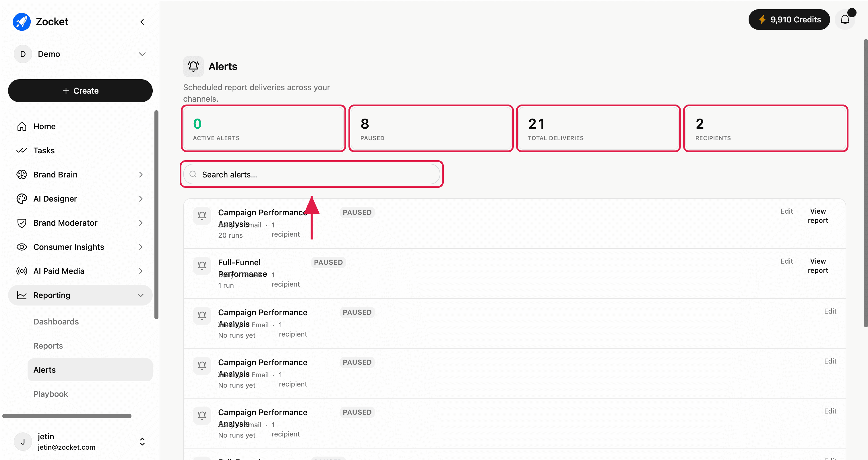868x460 pixels.
Task: Open the Dashboards page under Reporting
Action: 56,322
